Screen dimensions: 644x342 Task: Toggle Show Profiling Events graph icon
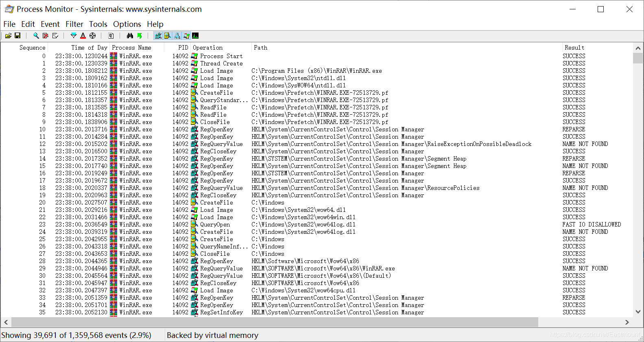tap(195, 36)
